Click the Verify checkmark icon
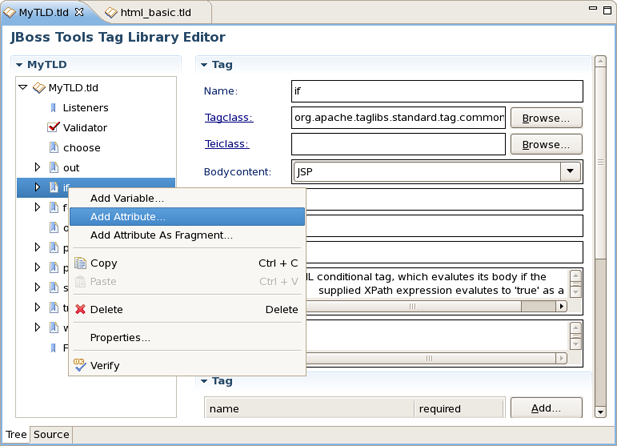This screenshot has height=446, width=617. click(x=80, y=365)
